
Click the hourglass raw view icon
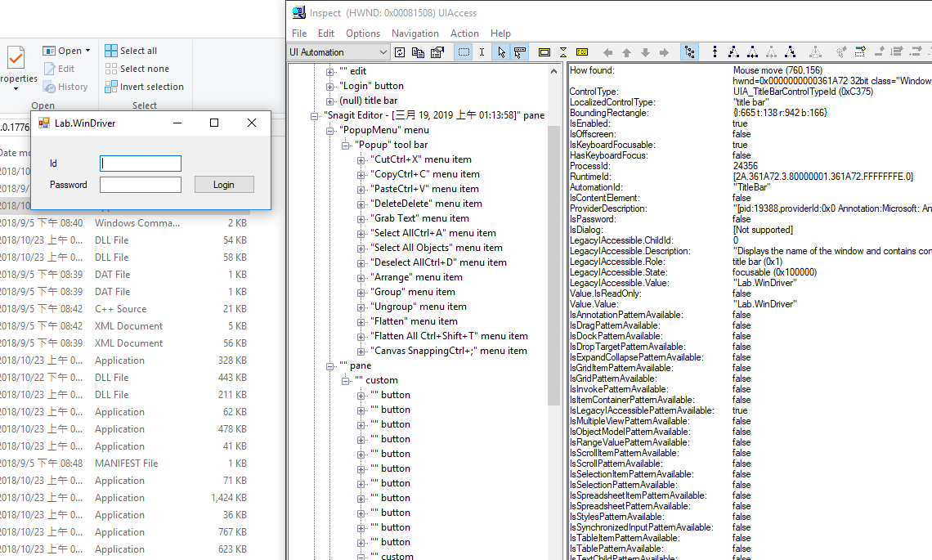(564, 51)
